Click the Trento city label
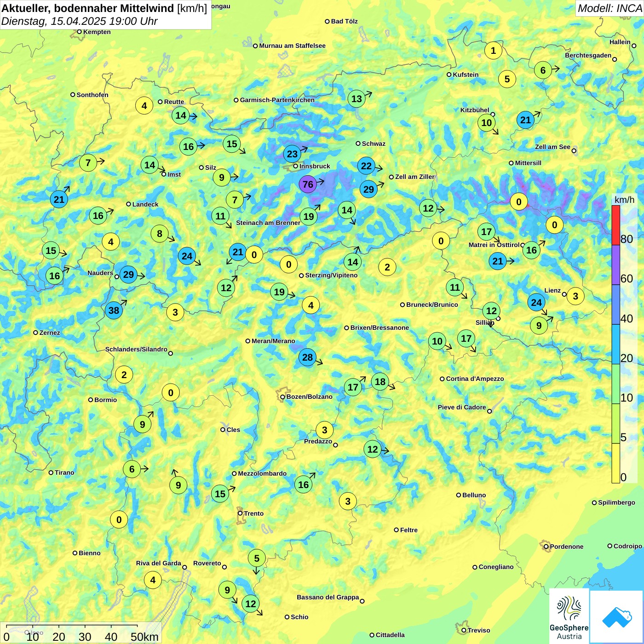The height and width of the screenshot is (644, 644). click(254, 513)
